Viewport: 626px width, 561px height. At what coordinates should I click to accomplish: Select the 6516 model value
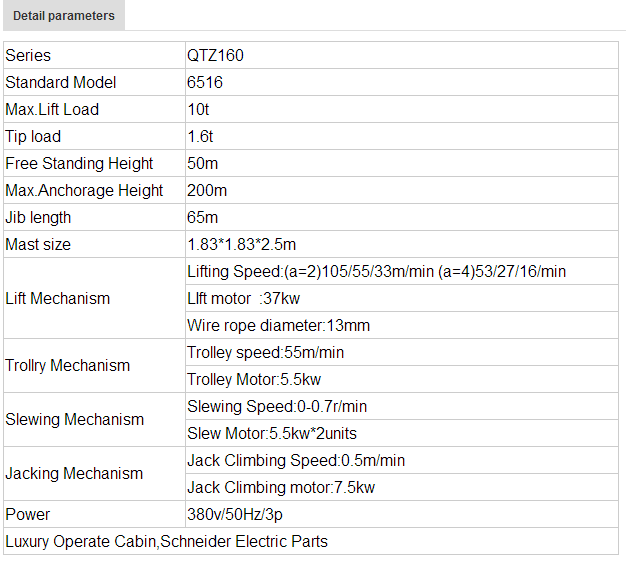click(203, 82)
